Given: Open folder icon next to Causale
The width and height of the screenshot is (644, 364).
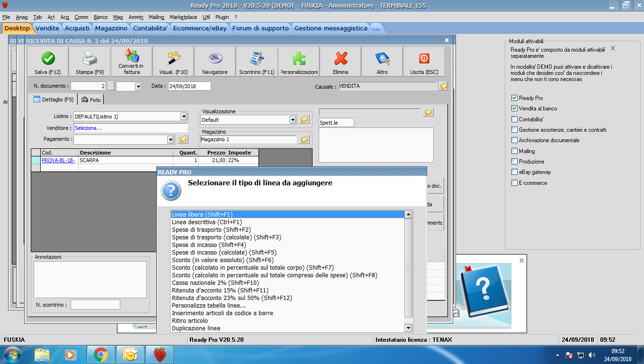Looking at the screenshot, I should tap(443, 86).
